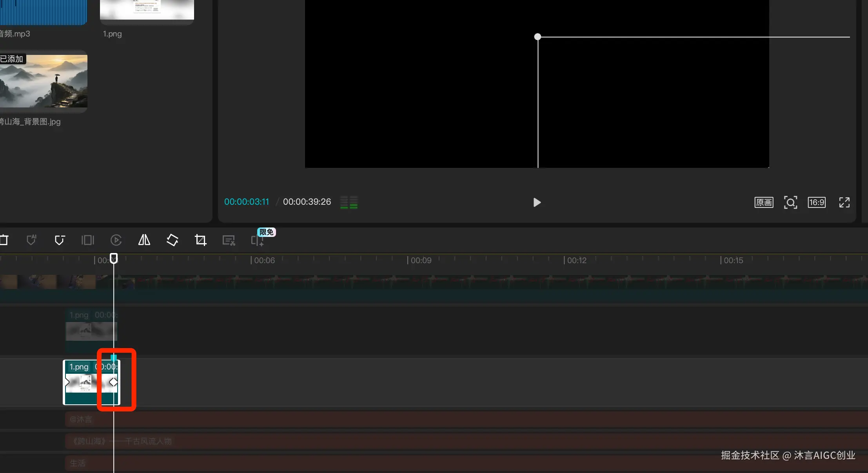868x473 pixels.
Task: Toggle the 原画 preview quality button
Action: click(x=764, y=202)
